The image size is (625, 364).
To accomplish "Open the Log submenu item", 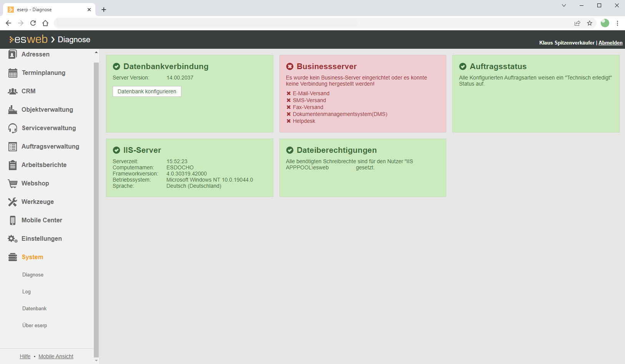I will coord(27,292).
